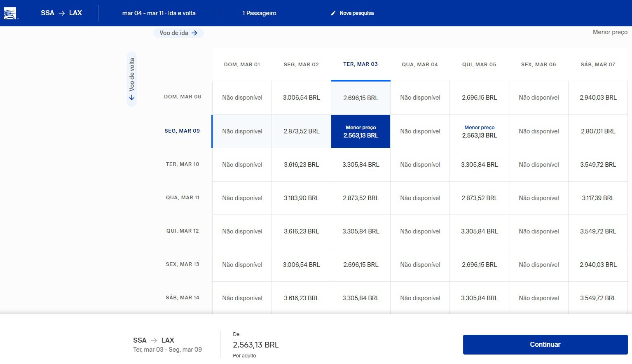Select the QUI, MAR 05 departure column
The height and width of the screenshot is (364, 632).
point(479,65)
